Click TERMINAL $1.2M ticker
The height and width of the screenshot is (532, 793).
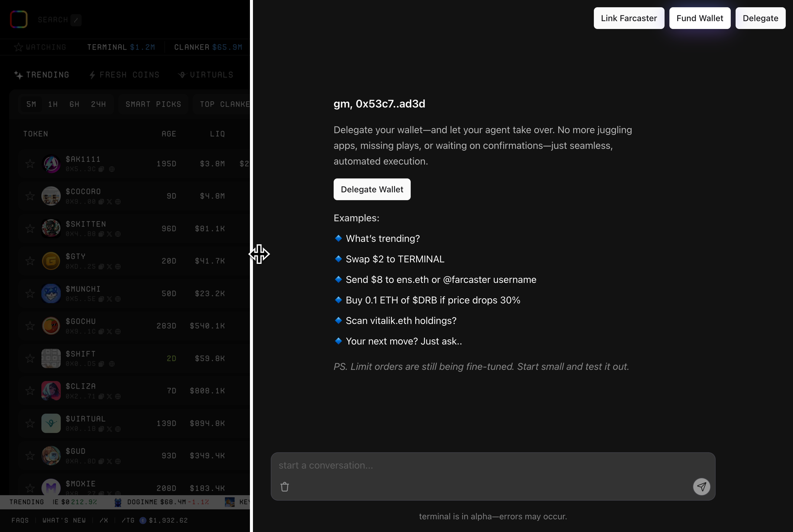pyautogui.click(x=121, y=47)
